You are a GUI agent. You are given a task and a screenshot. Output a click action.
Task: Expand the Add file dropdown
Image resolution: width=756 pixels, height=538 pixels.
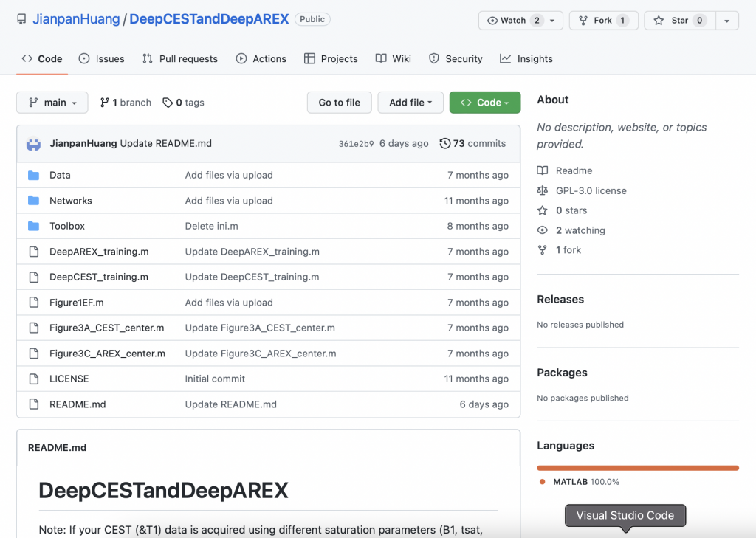[x=410, y=103]
